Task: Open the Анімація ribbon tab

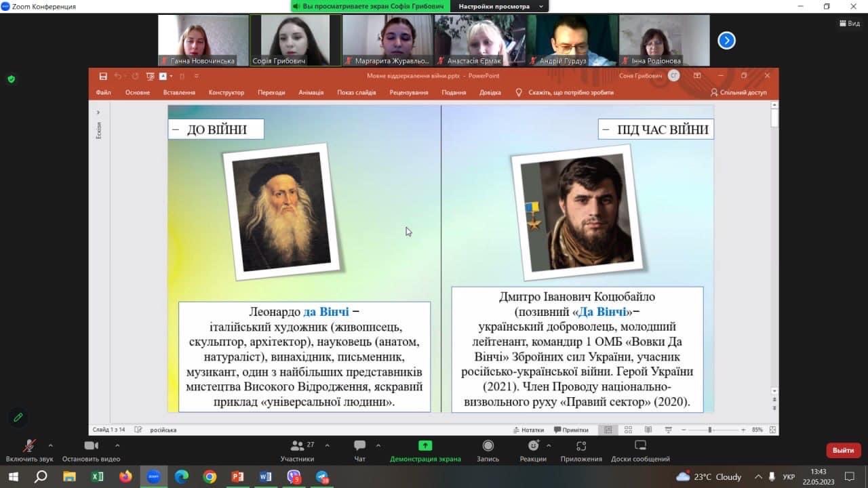Action: coord(311,92)
